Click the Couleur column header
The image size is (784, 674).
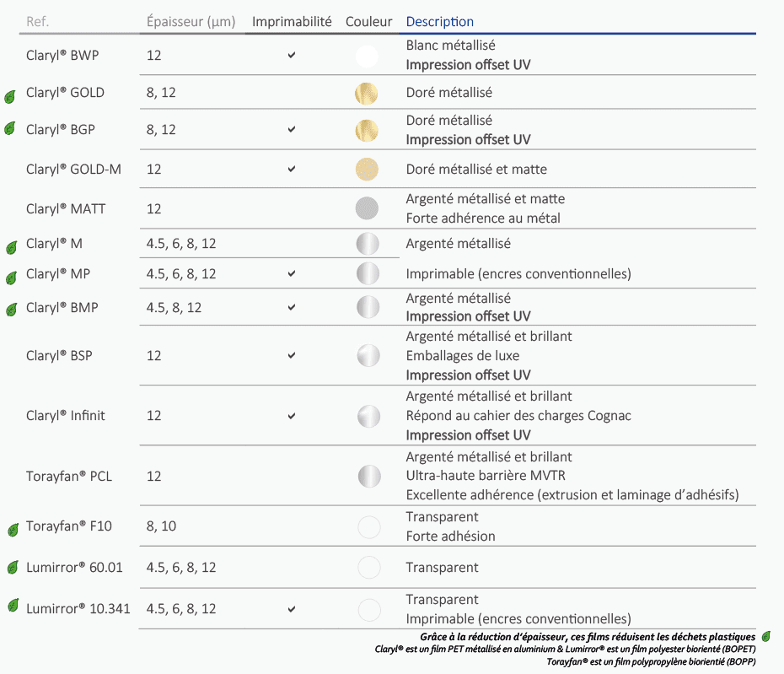pos(369,22)
